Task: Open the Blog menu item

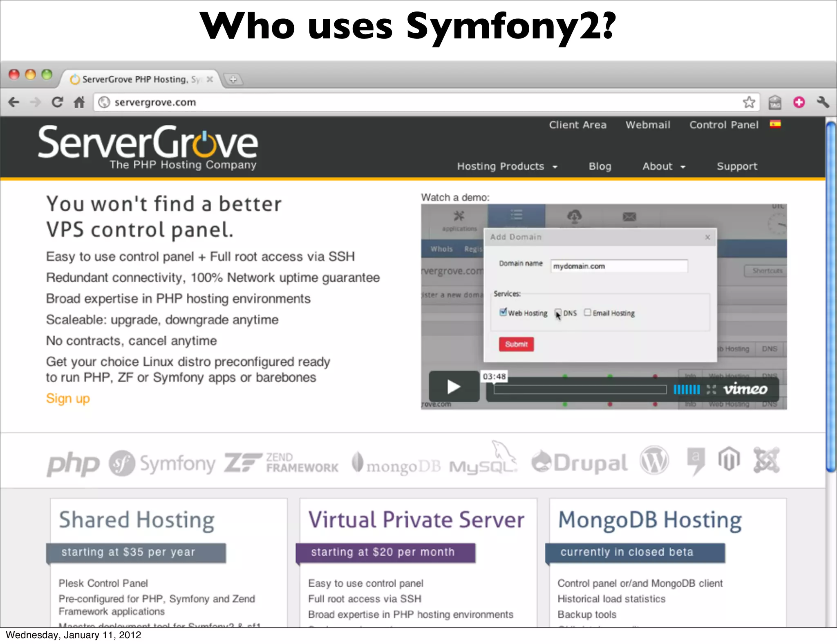Action: (x=600, y=166)
